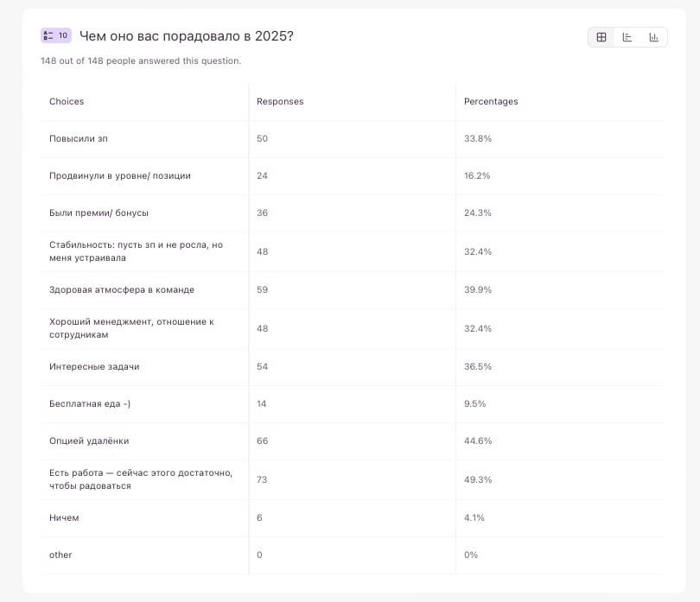Image resolution: width=700 pixels, height=602 pixels.
Task: Switch to horizontal bar chart view
Action: pyautogui.click(x=627, y=37)
